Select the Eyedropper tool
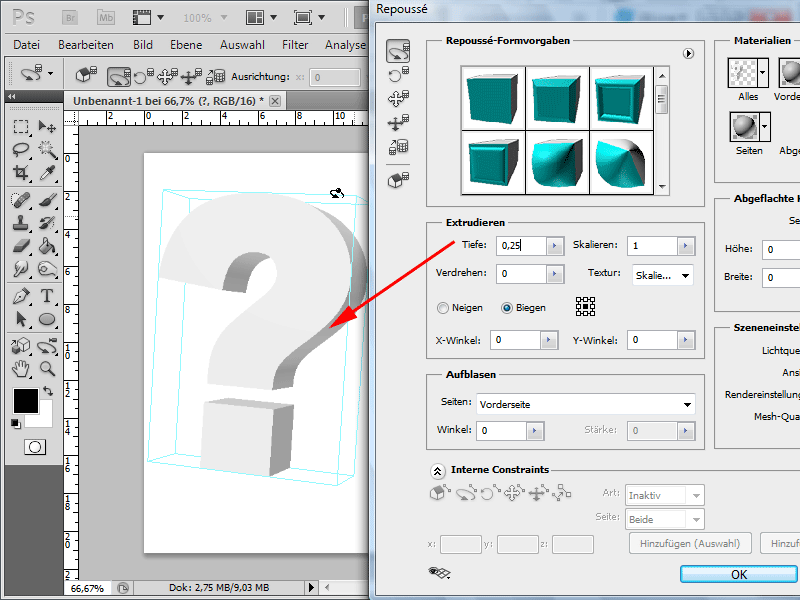Image resolution: width=800 pixels, height=600 pixels. coord(47,173)
